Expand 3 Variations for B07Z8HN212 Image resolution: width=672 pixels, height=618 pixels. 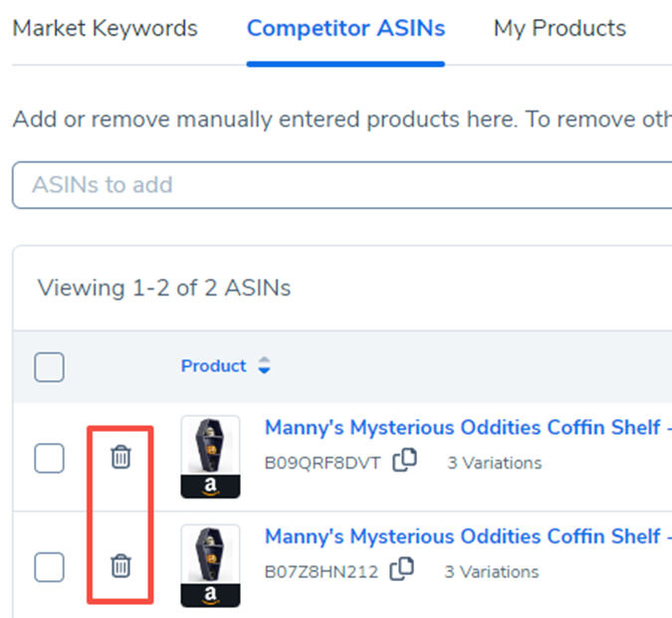(491, 571)
